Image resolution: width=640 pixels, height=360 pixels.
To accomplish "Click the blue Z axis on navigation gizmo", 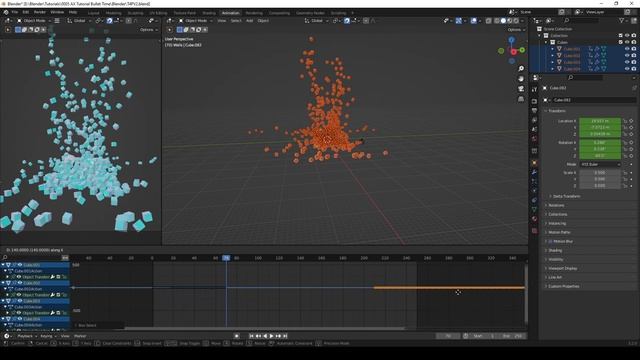I will click(511, 40).
